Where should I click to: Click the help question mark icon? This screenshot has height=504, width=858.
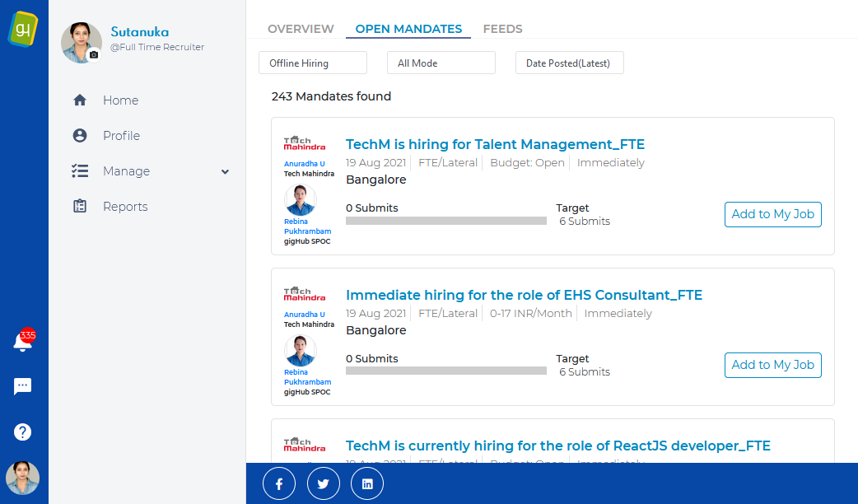click(23, 432)
